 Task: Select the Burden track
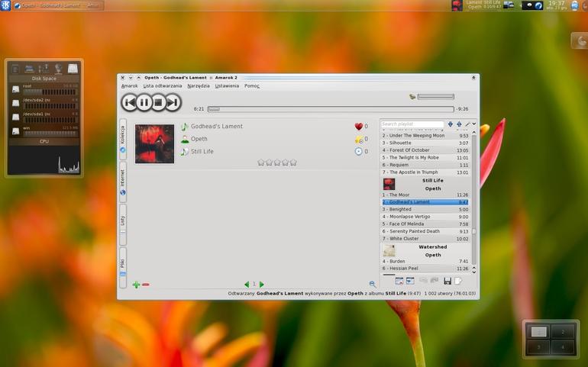tap(425, 261)
